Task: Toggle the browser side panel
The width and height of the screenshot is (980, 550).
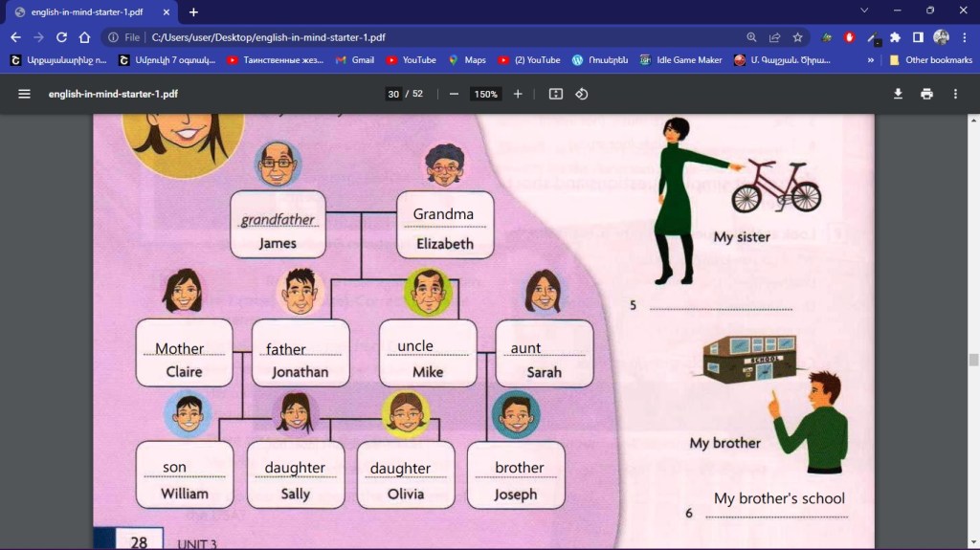Action: tap(918, 37)
